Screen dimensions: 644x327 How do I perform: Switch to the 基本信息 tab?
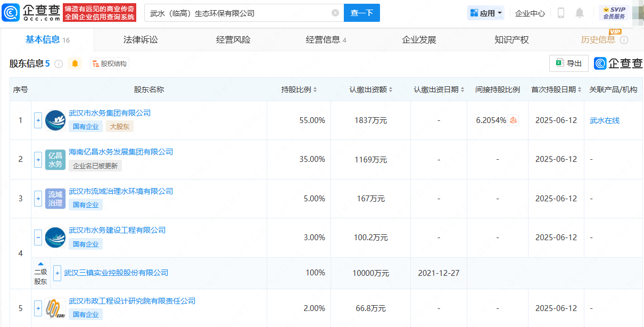click(47, 40)
